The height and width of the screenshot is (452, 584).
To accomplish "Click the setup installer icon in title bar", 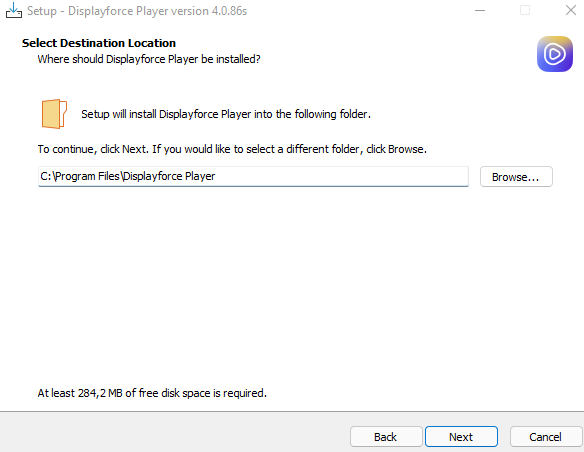I will tap(14, 10).
